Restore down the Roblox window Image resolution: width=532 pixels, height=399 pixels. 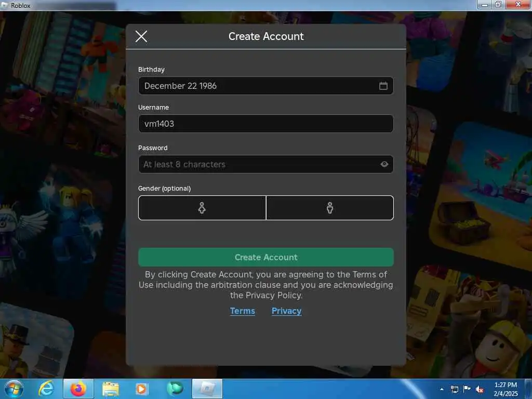pos(498,5)
